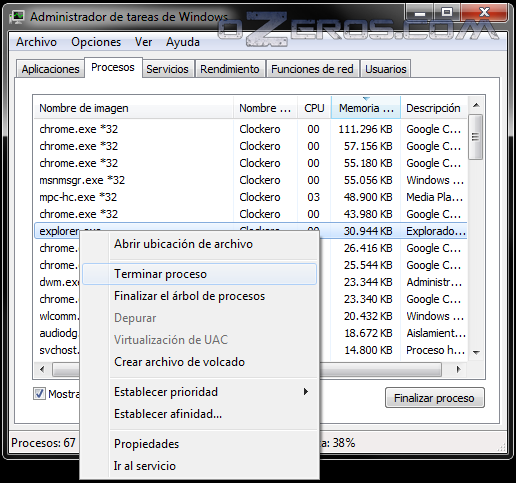Switch to the Servicios tab
516x483 pixels.
pos(167,69)
